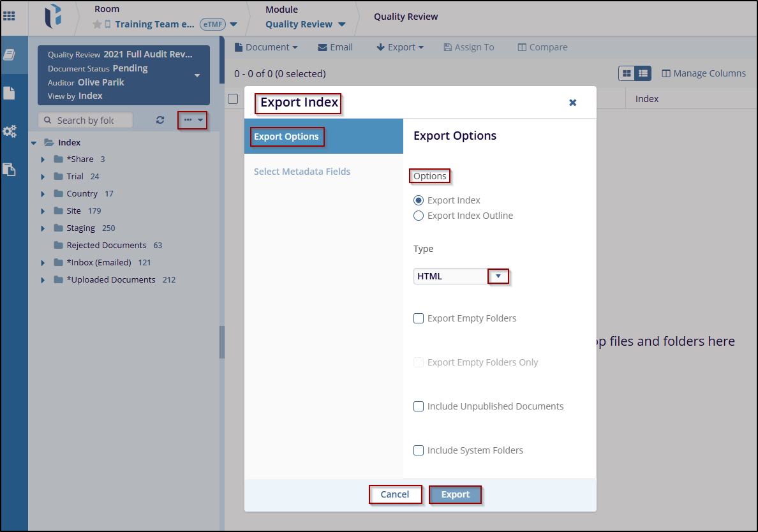Enable the Export Empty Folders checkbox
This screenshot has height=532, width=758.
pos(419,318)
